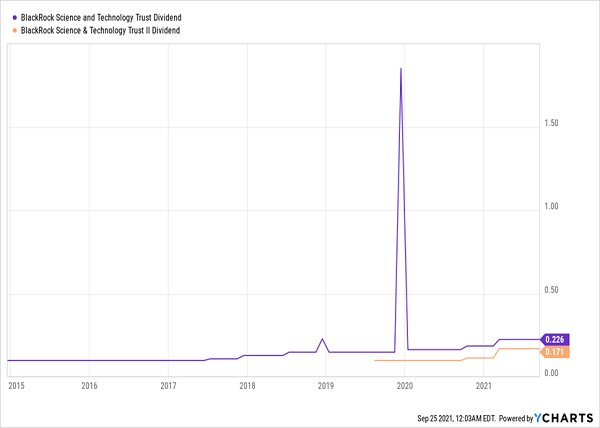Click the 2020 x-axis label
Image resolution: width=600 pixels, height=428 pixels.
[x=405, y=386]
